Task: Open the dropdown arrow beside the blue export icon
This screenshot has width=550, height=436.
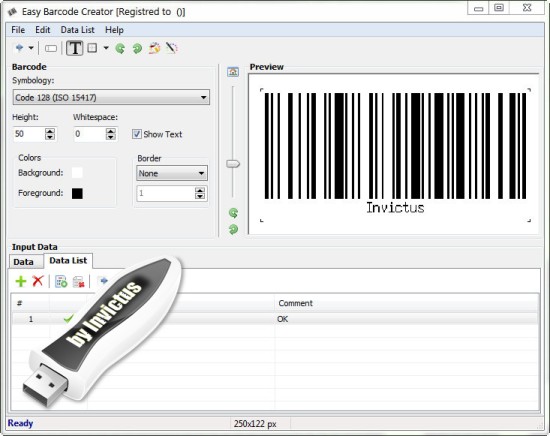Action: 31,48
